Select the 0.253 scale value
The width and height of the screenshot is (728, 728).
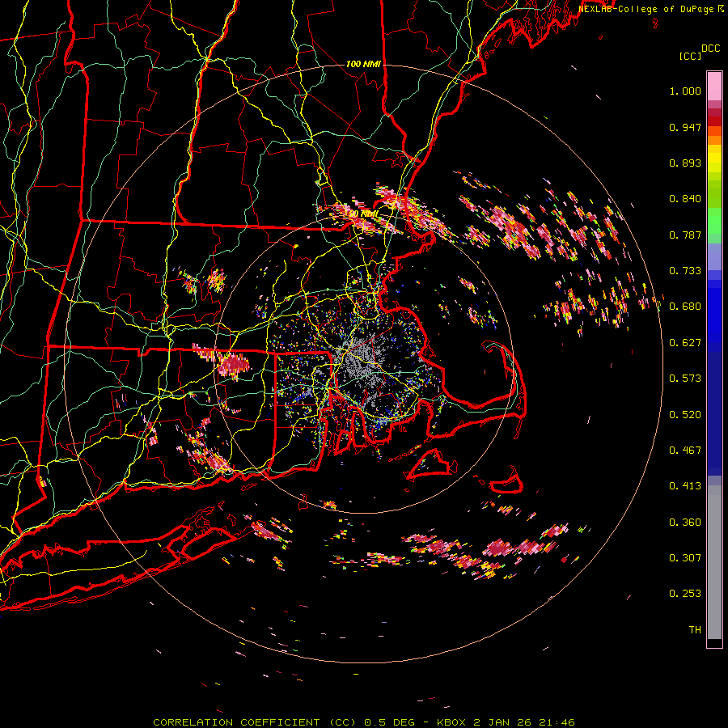click(685, 594)
